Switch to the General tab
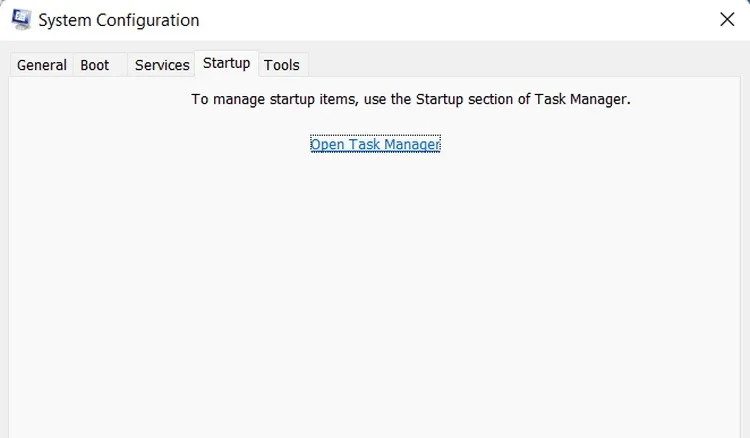 tap(42, 65)
